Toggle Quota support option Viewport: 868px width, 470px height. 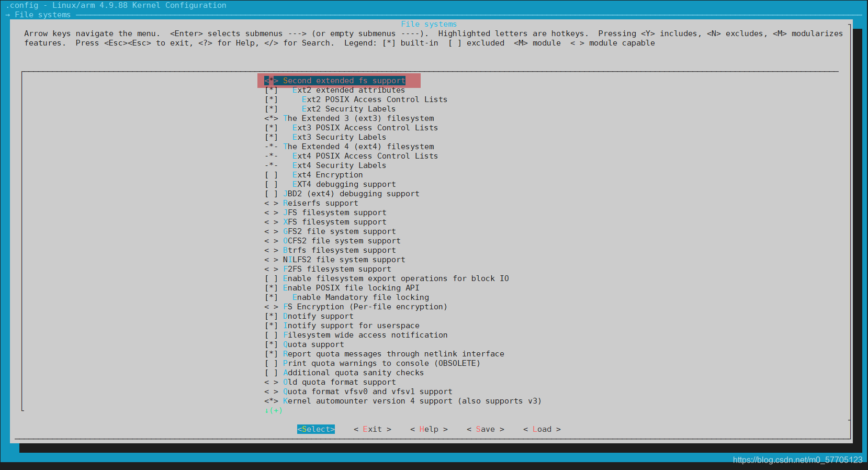click(x=304, y=344)
